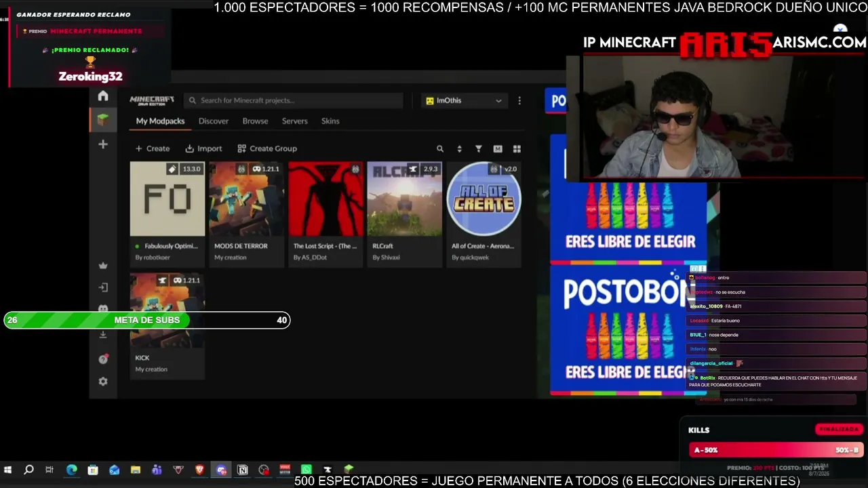
Task: Launch Microsoft Edge from the taskbar
Action: [71, 470]
